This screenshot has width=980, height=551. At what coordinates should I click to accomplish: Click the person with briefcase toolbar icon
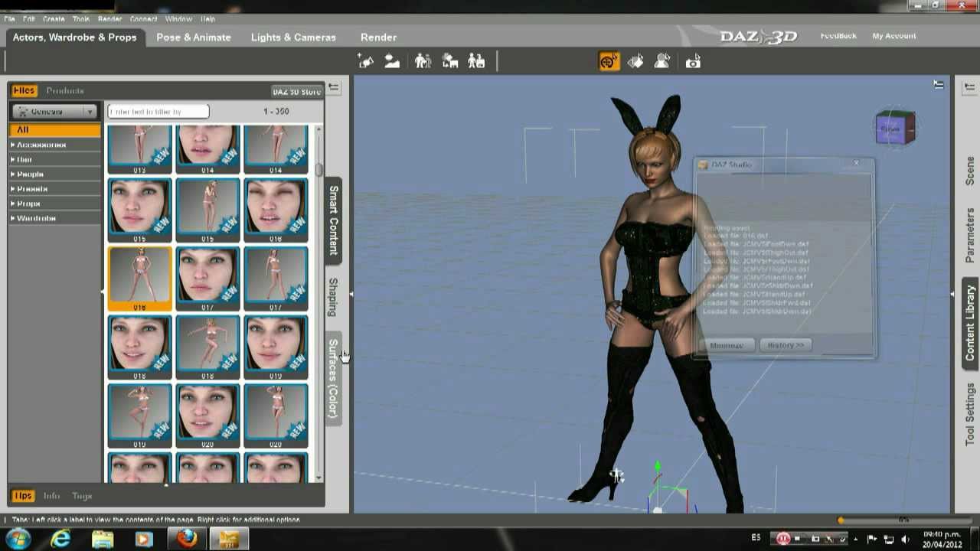[476, 61]
